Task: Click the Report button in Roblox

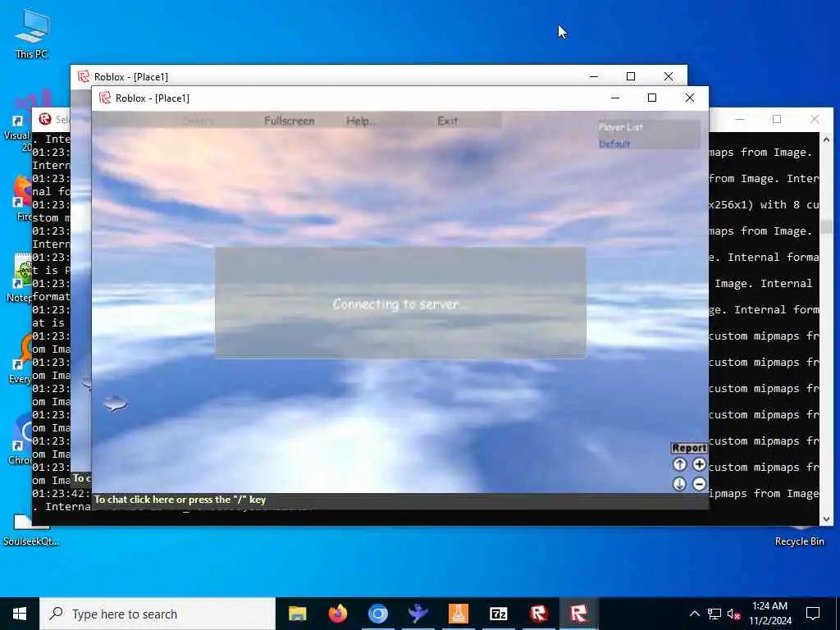Action: click(x=689, y=448)
